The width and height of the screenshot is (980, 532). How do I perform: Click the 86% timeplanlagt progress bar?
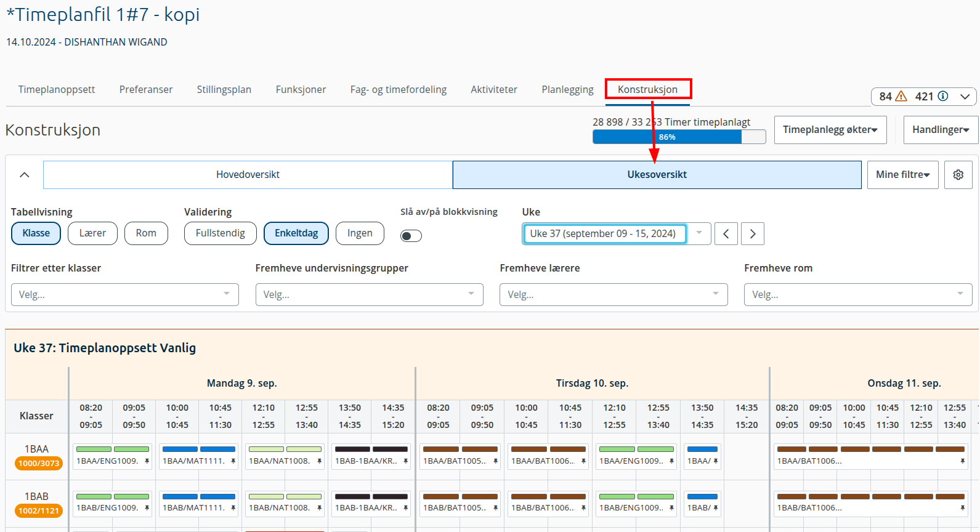[679, 137]
